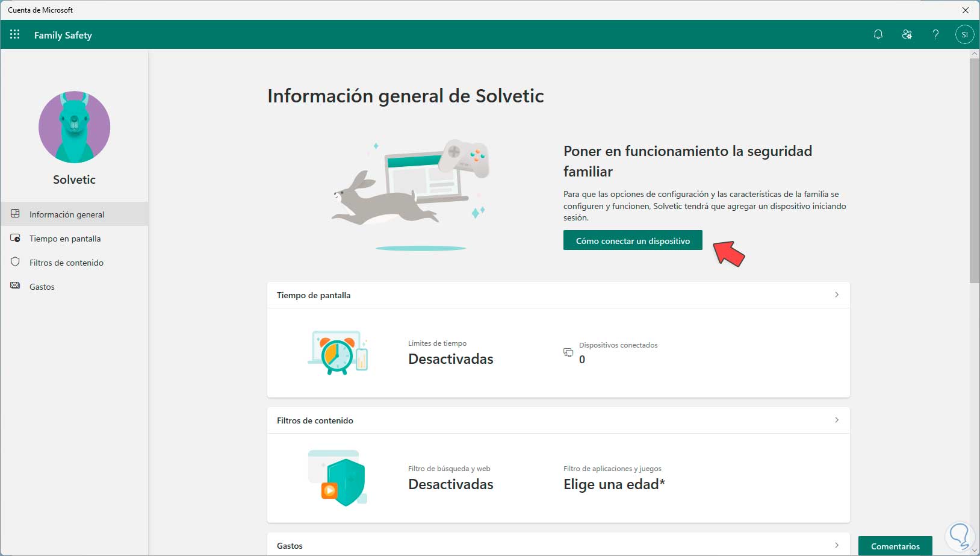This screenshot has height=556, width=980.
Task: Open Filtros de contenido in sidebar
Action: point(74,262)
